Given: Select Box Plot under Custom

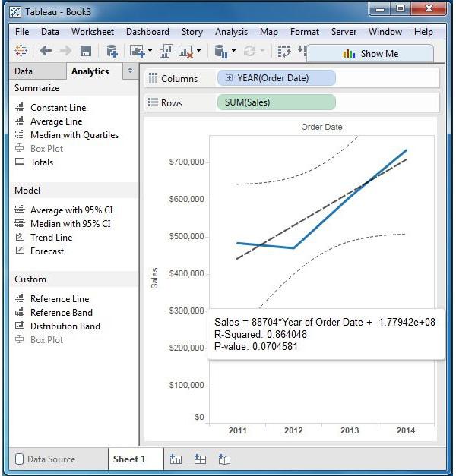Looking at the screenshot, I should tap(46, 339).
